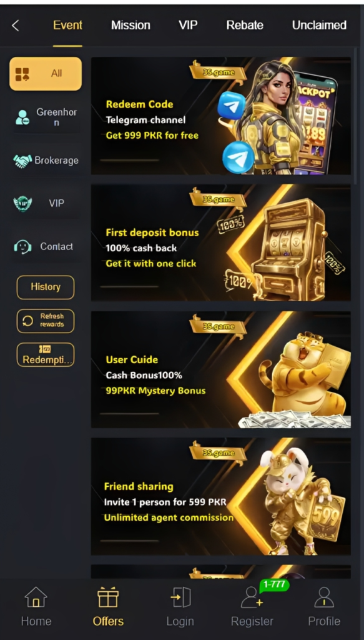Image resolution: width=364 pixels, height=640 pixels.
Task: Open Profile in the bottom bar
Action: click(324, 606)
